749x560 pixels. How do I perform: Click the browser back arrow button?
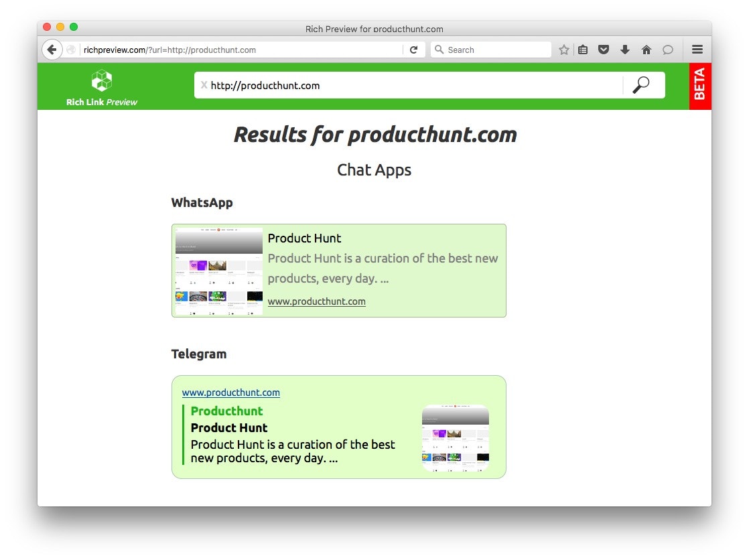click(52, 50)
